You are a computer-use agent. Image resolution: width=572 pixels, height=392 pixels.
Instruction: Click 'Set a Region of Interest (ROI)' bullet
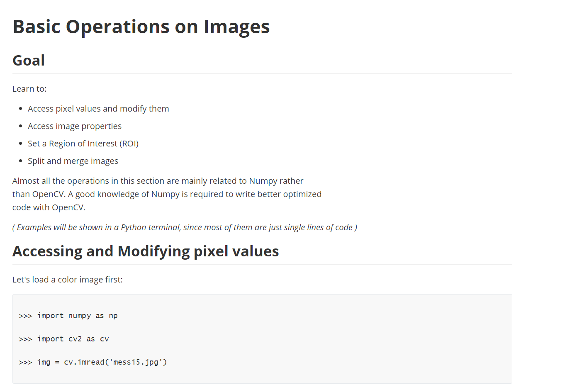pos(83,144)
